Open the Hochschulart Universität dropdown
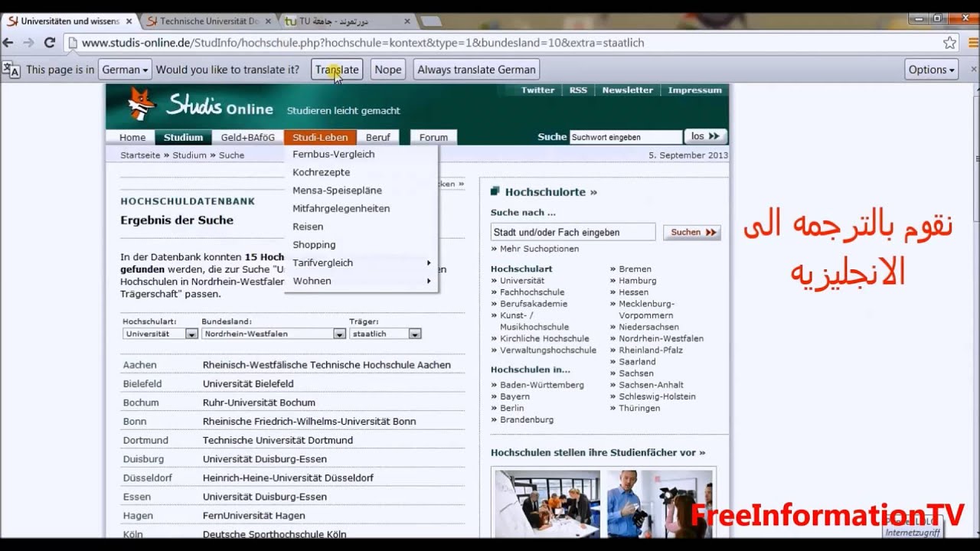Viewport: 980px width, 551px height. [x=160, y=334]
